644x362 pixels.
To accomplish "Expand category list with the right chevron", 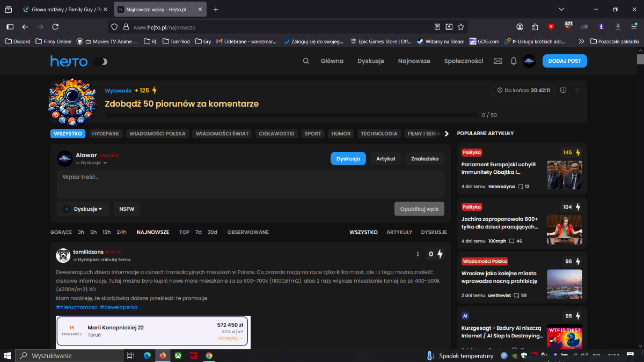I will 447,134.
